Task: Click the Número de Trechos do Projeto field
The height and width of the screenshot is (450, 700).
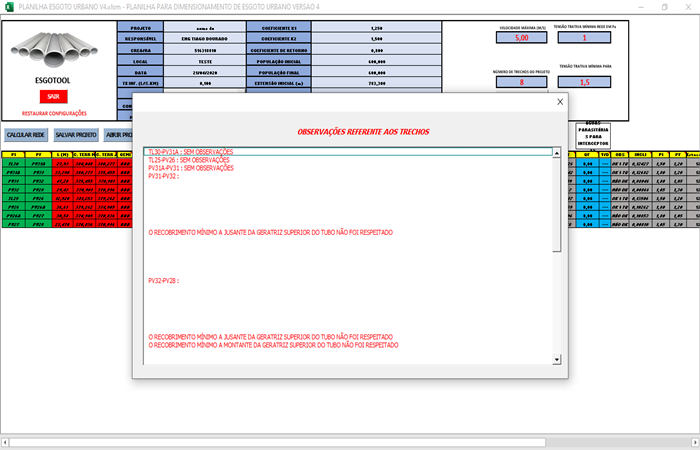Action: [521, 82]
